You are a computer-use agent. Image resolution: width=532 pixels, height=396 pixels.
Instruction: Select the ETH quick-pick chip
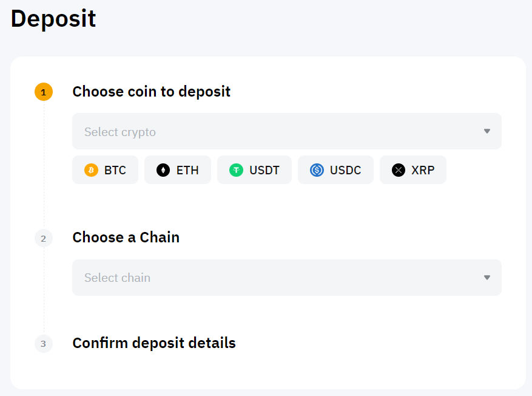[x=177, y=170]
